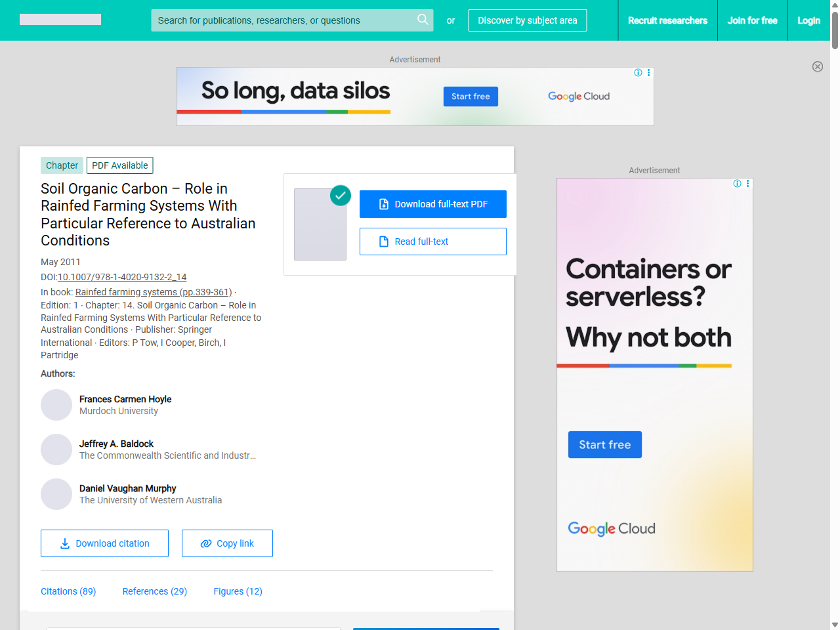Open the References (29) tab
This screenshot has width=840, height=630.
click(x=155, y=591)
